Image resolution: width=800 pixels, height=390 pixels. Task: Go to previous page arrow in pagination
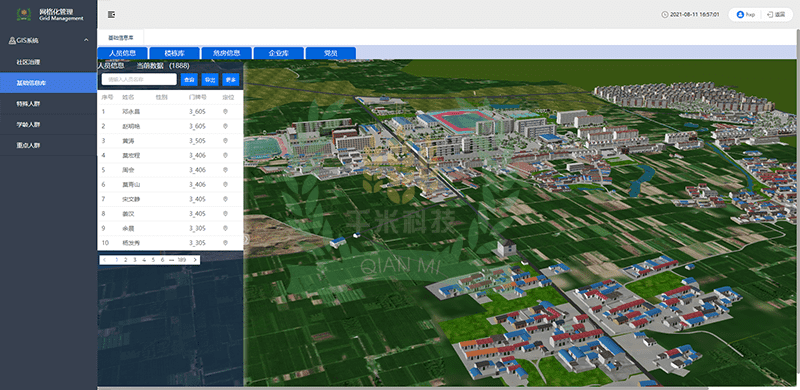105,260
